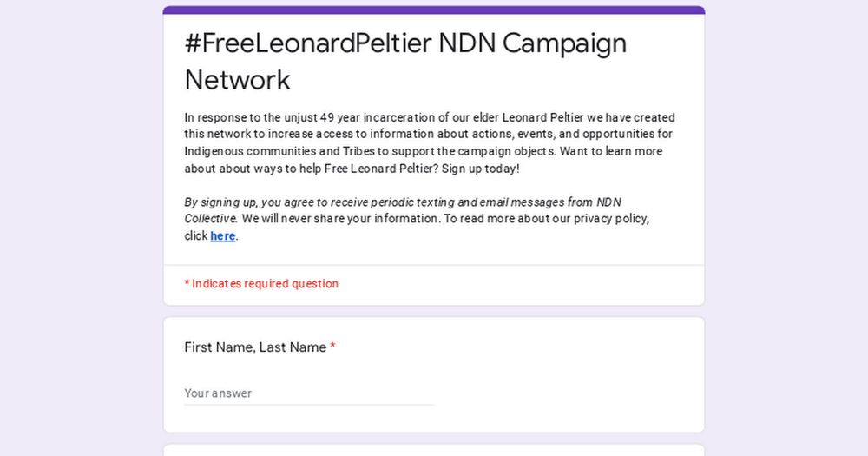Click "NDN Campaign" in the form title
The height and width of the screenshot is (456, 868).
533,43
